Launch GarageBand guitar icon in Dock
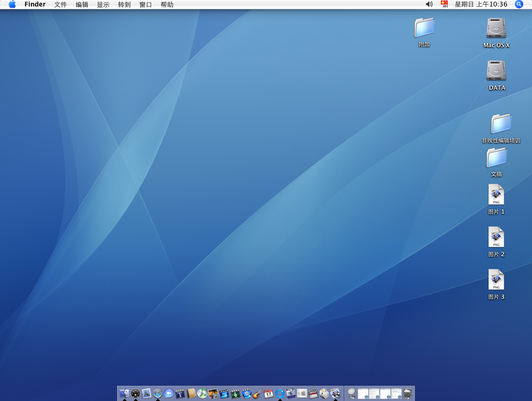This screenshot has height=401, width=532. click(258, 394)
